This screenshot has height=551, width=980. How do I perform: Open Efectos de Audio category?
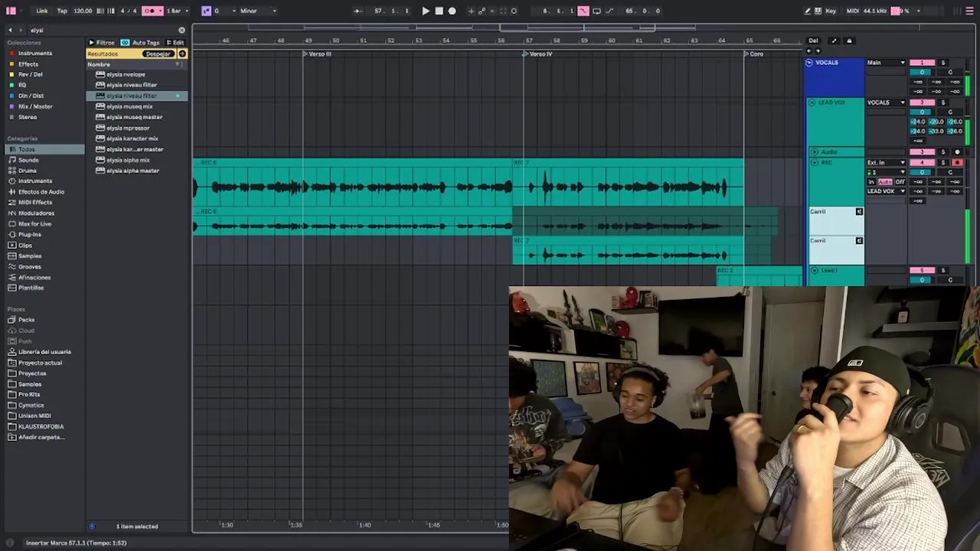41,192
